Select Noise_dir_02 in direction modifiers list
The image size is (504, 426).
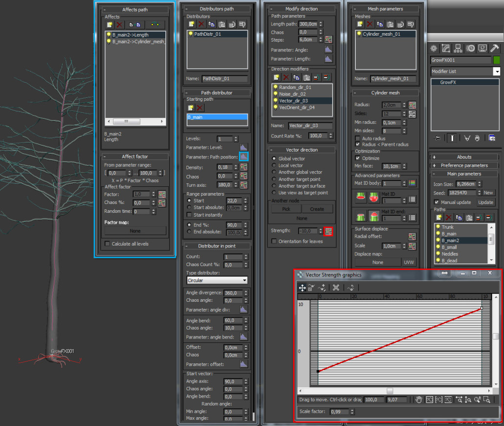tap(292, 94)
